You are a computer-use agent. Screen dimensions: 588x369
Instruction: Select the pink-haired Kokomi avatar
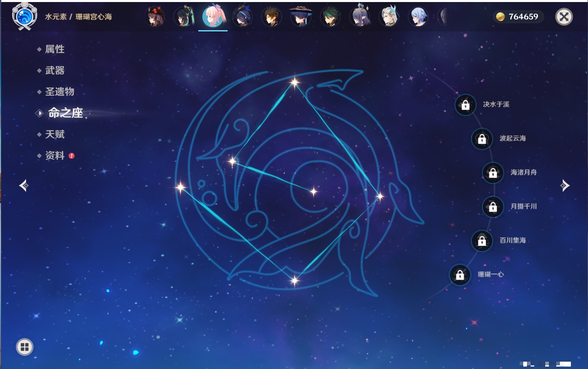coord(213,16)
